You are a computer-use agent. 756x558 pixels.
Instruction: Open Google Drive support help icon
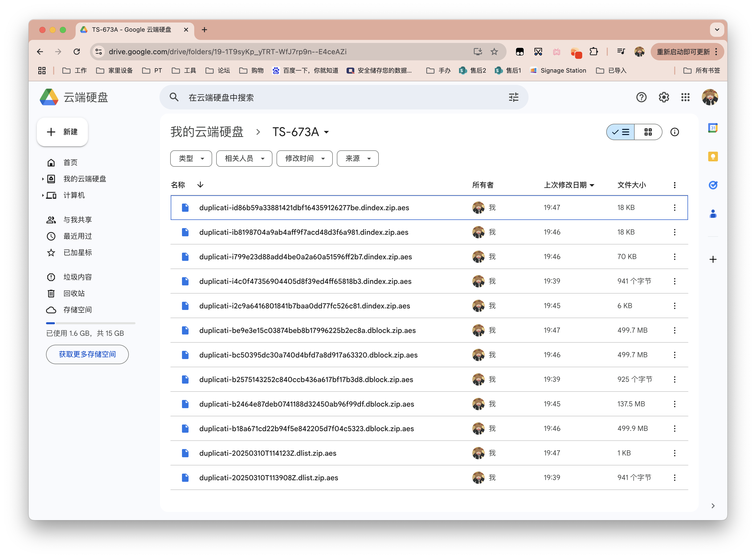click(x=641, y=97)
